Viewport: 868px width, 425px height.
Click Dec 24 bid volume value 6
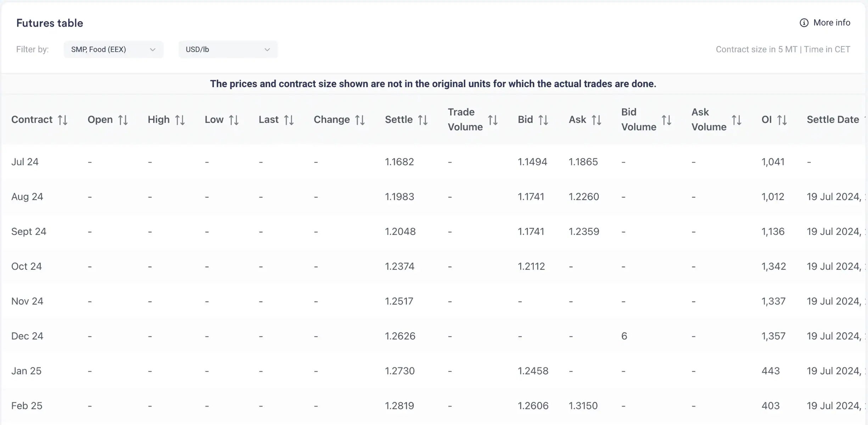click(x=624, y=336)
